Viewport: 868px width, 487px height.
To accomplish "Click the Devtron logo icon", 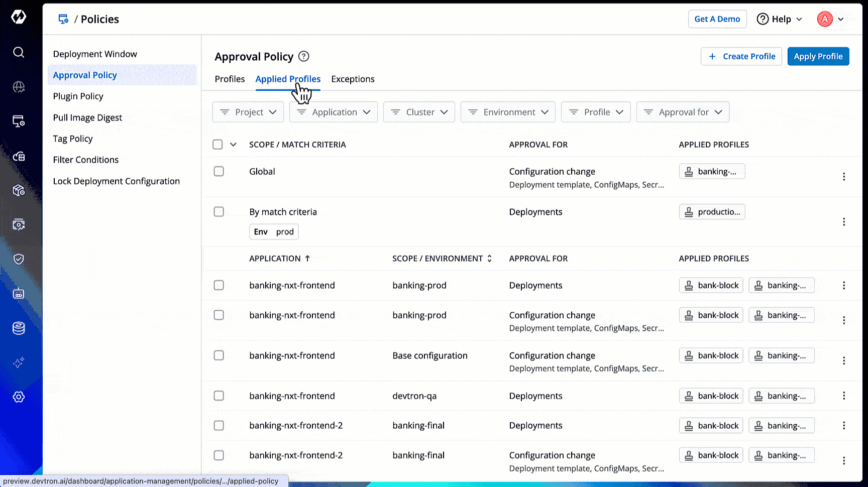I will click(x=19, y=17).
